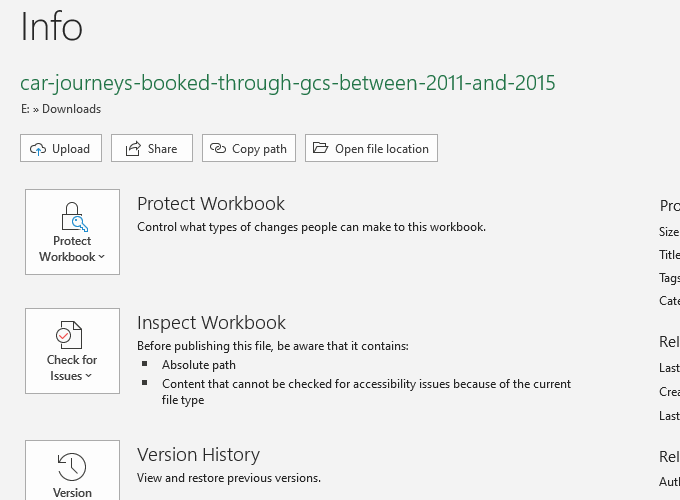Click the Upload cloud icon
Viewport: 680px width, 500px height.
coord(38,149)
